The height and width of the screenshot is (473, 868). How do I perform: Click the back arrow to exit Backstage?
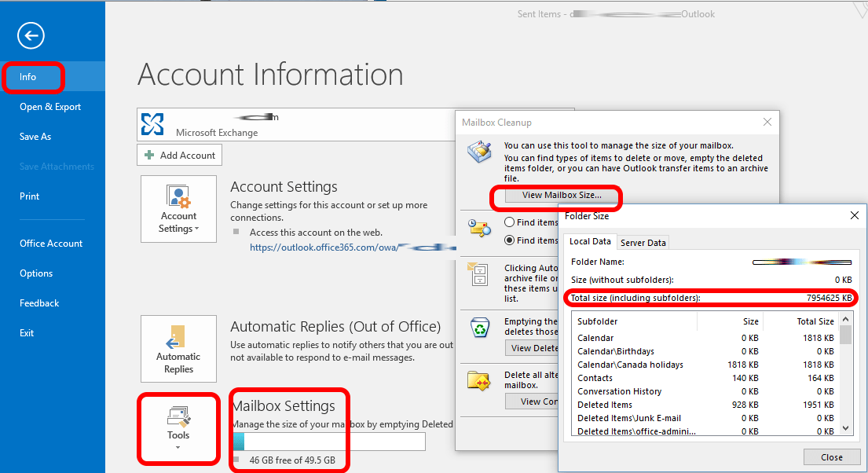point(31,35)
